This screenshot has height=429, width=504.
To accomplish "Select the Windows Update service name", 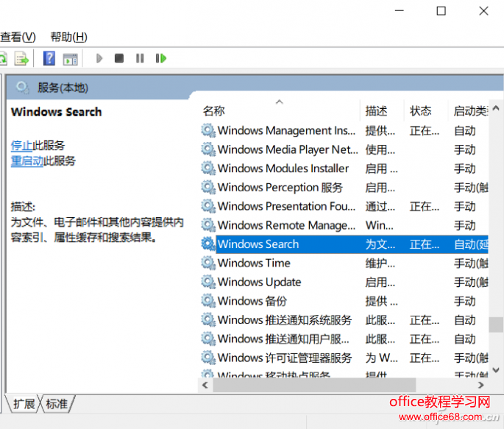I will [x=260, y=282].
